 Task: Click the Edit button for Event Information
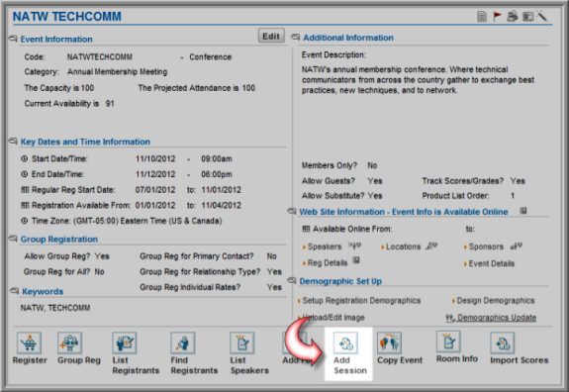point(271,36)
